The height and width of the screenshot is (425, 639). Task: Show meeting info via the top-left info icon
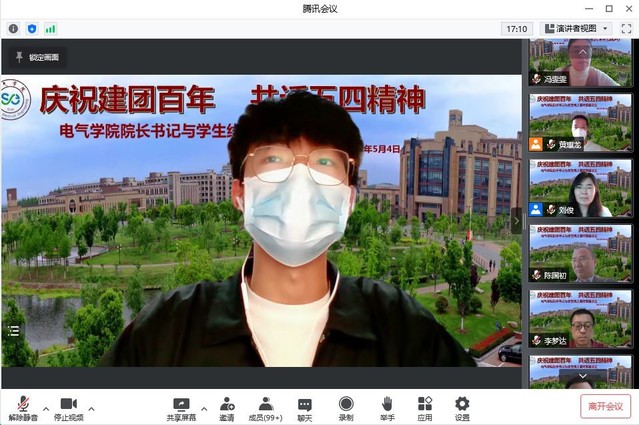(x=13, y=29)
